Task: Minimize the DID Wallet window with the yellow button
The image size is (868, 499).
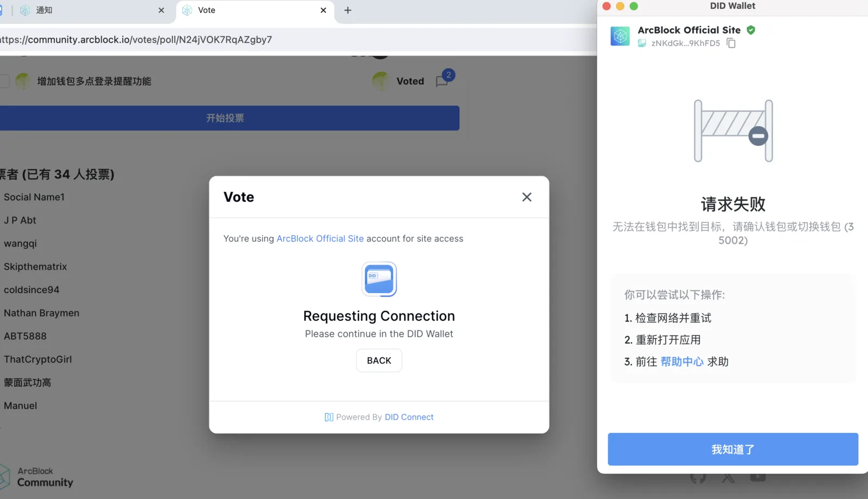Action: point(620,6)
